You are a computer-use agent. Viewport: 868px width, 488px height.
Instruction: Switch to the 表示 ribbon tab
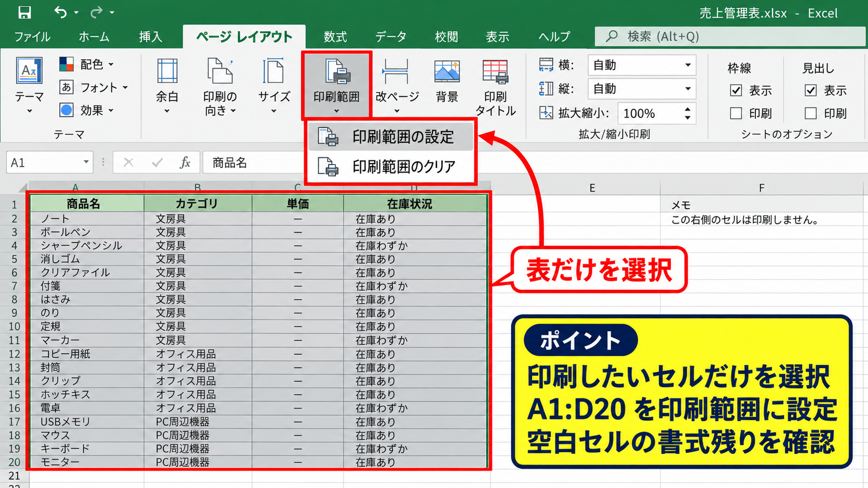[x=497, y=37]
